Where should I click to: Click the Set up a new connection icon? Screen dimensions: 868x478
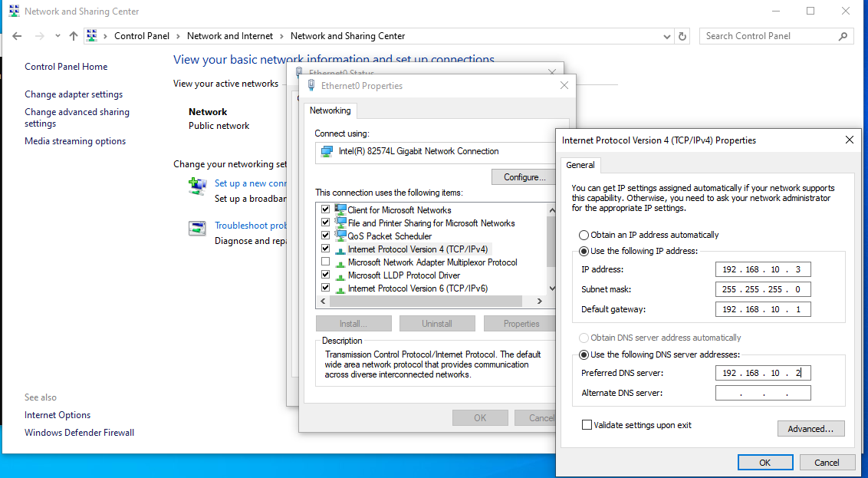tap(197, 186)
